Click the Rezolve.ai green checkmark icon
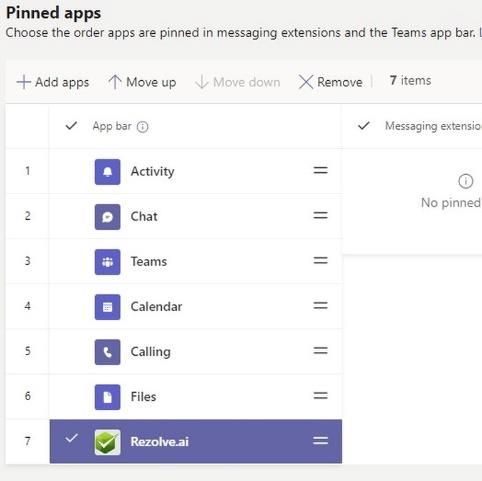The width and height of the screenshot is (482, 481). pos(107,442)
